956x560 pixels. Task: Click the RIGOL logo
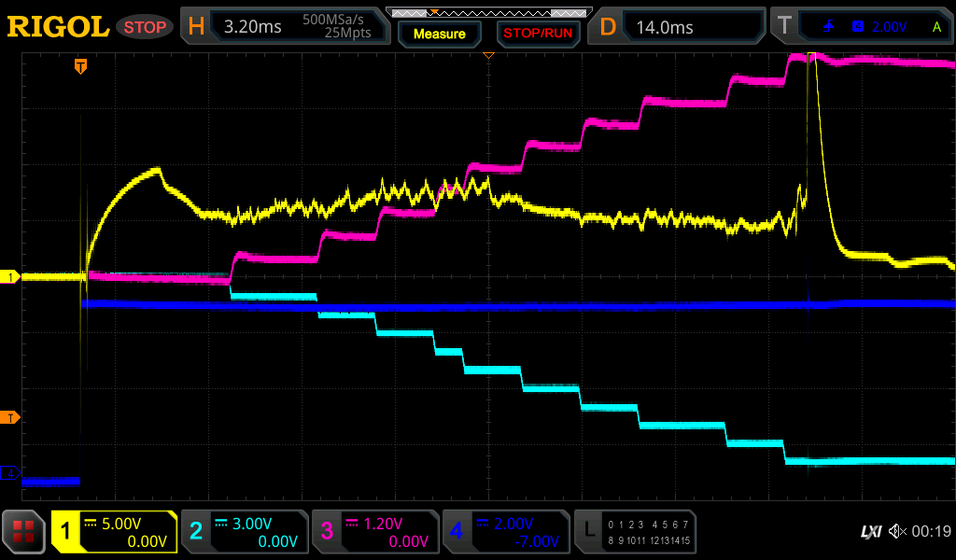pyautogui.click(x=58, y=27)
